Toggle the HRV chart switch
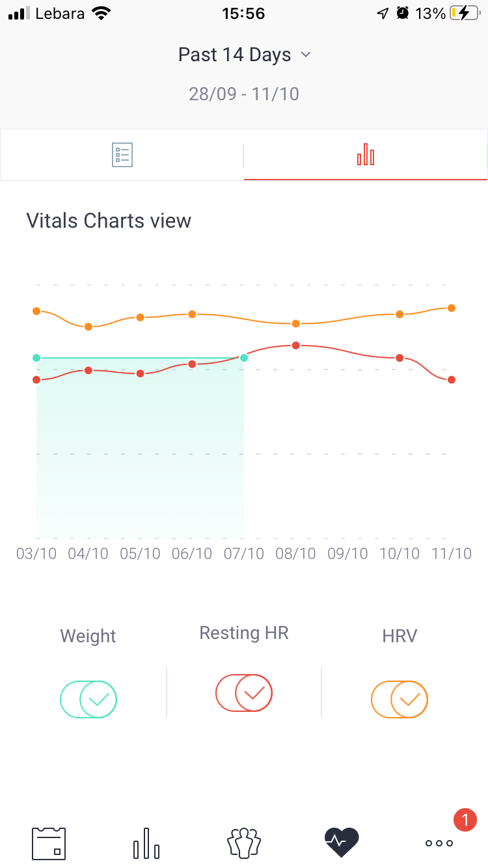Image resolution: width=488 pixels, height=868 pixels. (400, 699)
